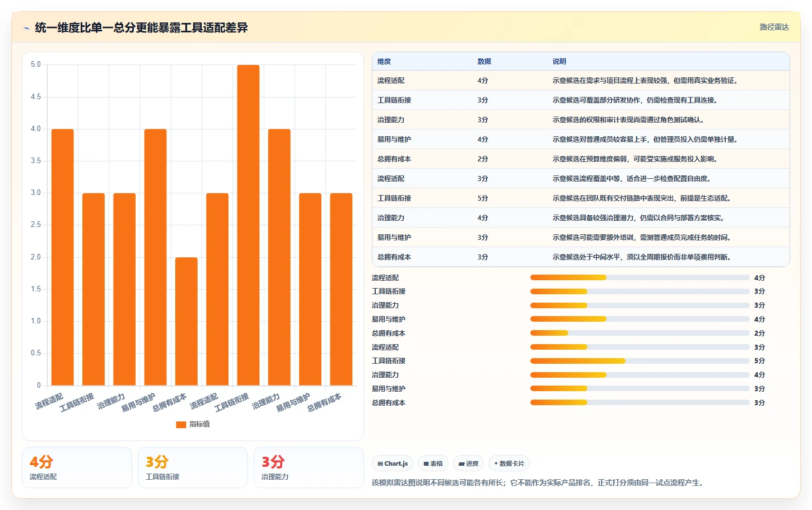The image size is (812, 510).
Task: Click the 总拥有成本 chart bar with value 2
Action: click(x=186, y=321)
